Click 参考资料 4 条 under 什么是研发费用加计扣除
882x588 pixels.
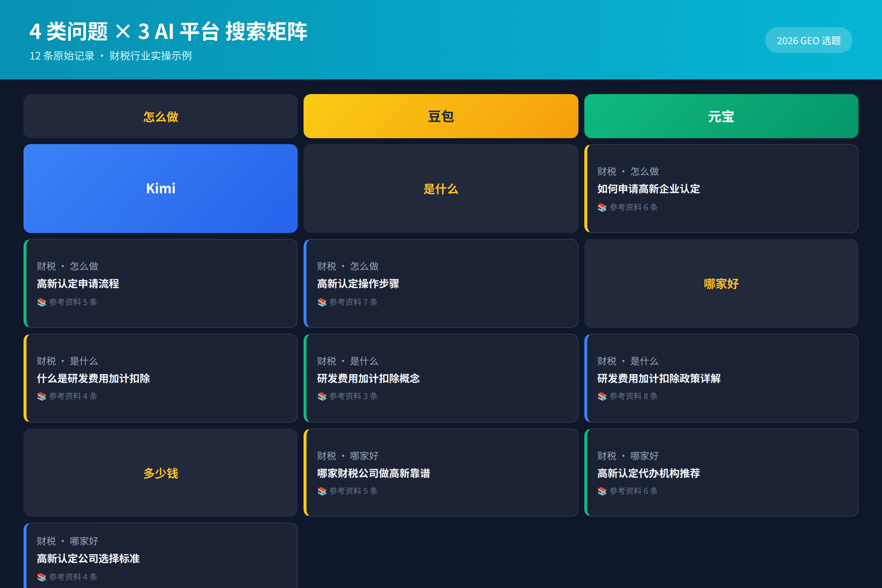pyautogui.click(x=73, y=397)
